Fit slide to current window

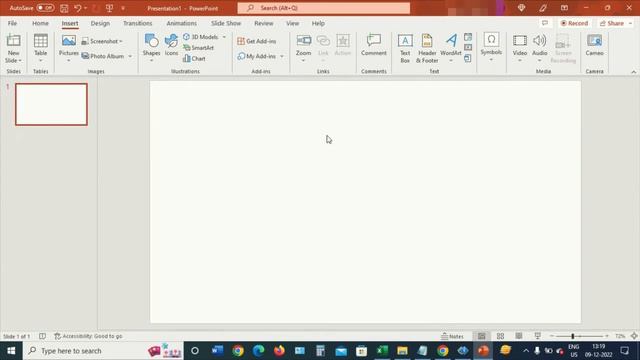(x=634, y=336)
